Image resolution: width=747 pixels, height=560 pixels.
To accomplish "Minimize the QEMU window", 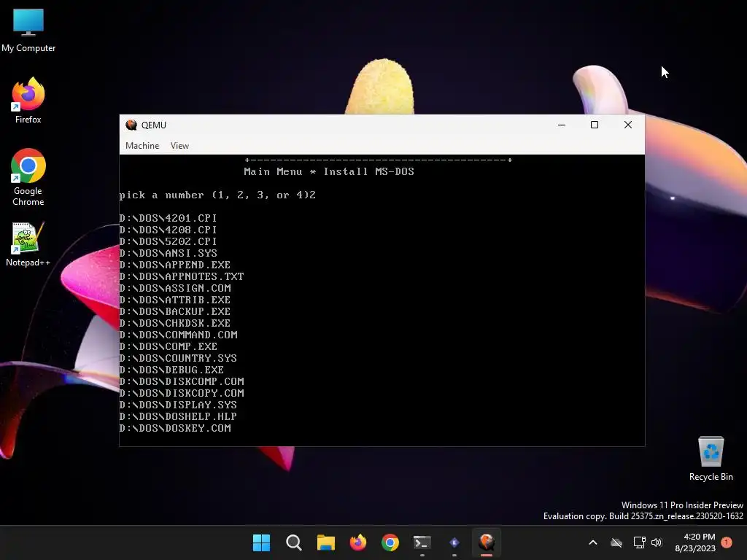I will 562,125.
